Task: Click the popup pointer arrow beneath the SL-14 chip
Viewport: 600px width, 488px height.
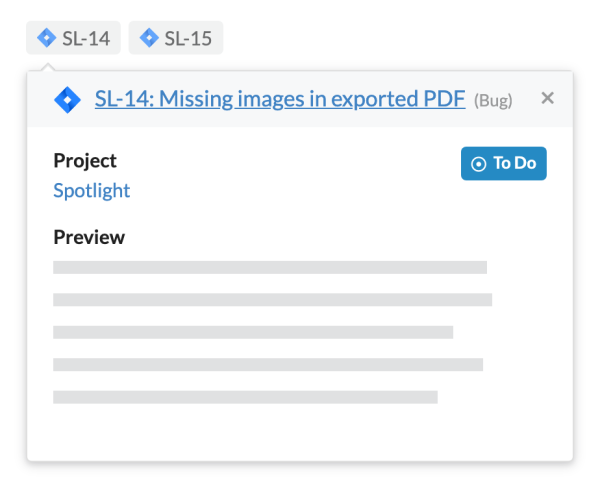Action: 43,66
